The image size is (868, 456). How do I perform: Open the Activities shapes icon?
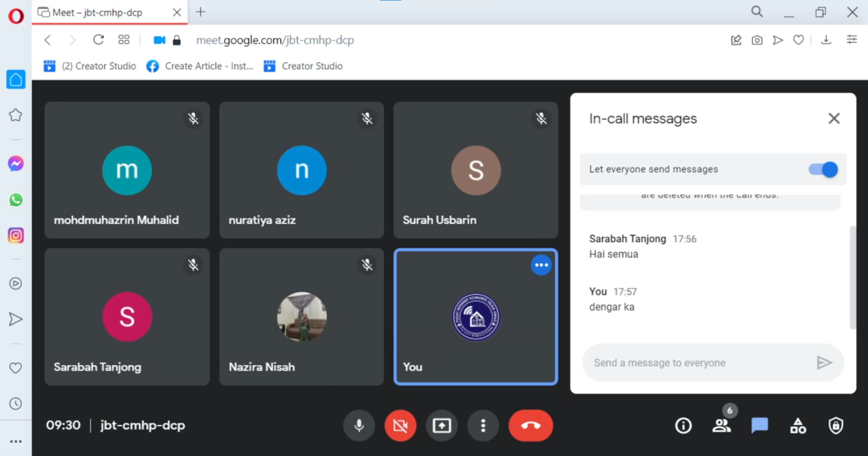(797, 425)
